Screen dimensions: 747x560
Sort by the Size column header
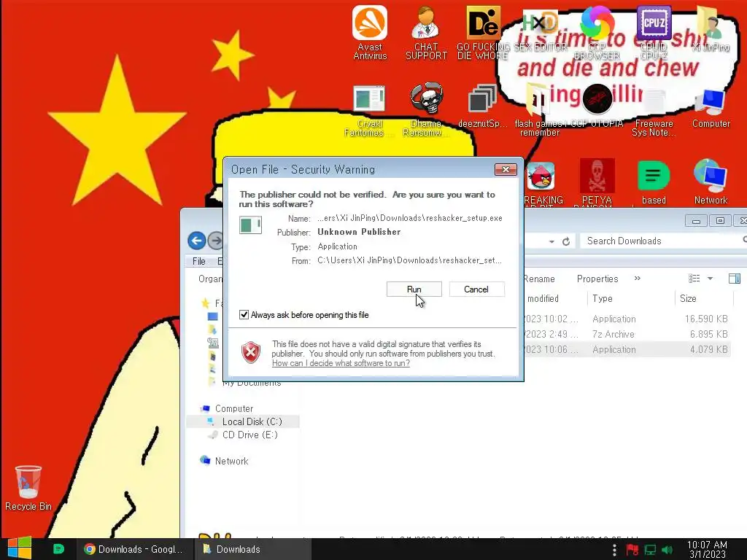704,298
